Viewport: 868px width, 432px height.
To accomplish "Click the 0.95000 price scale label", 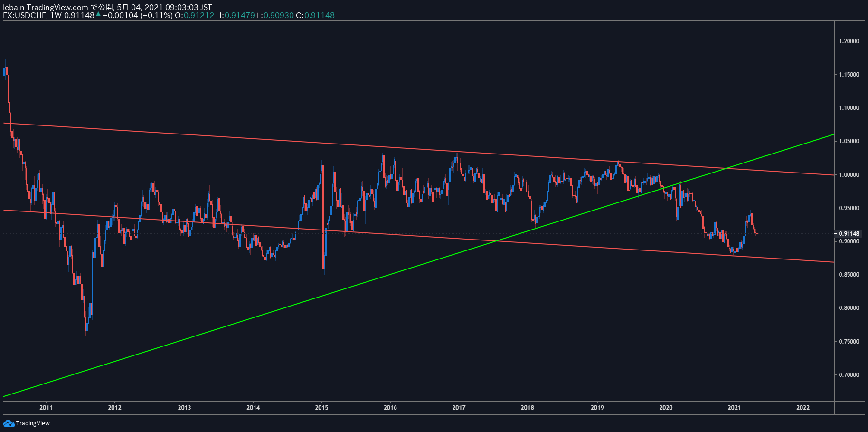I will [x=849, y=208].
